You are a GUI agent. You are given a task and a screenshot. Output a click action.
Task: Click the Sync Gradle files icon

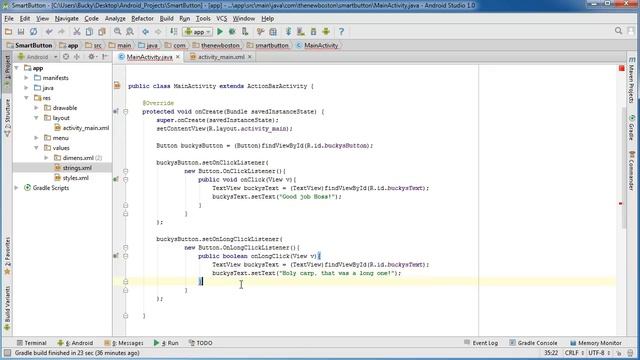289,31
